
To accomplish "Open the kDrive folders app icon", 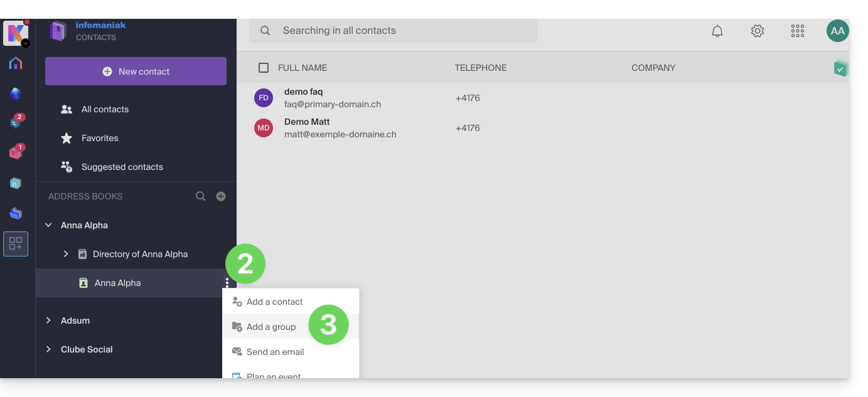I will (x=16, y=213).
